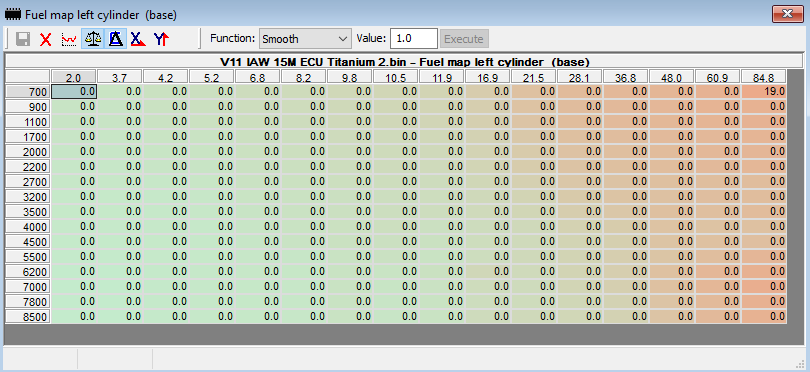Select column header 16.9
Viewport: 810px width, 372px height.
[x=487, y=77]
